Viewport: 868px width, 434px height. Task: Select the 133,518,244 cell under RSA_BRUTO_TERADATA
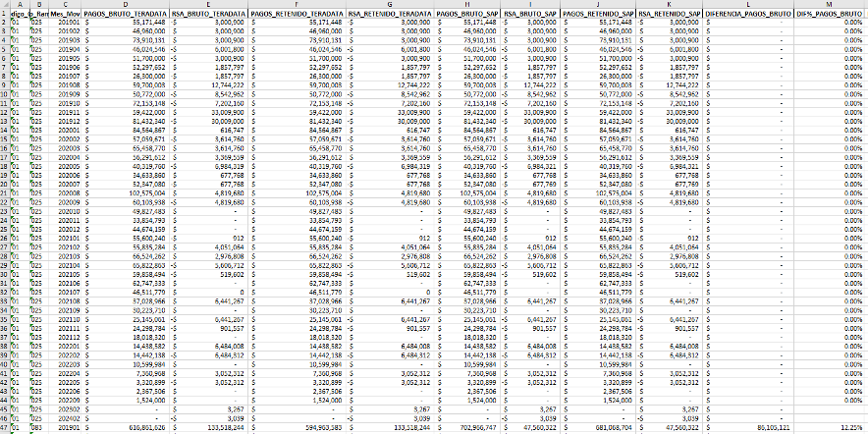point(209,427)
